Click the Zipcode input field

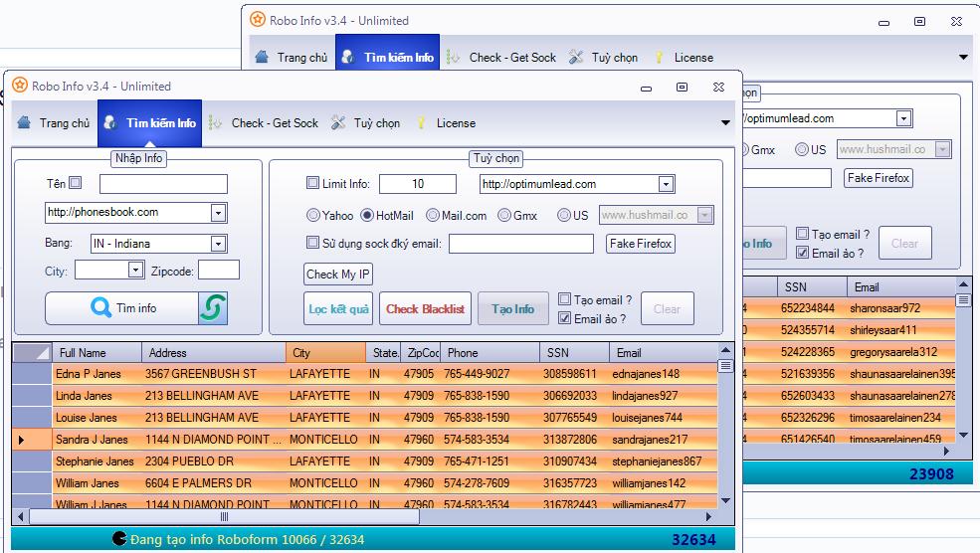[x=219, y=271]
